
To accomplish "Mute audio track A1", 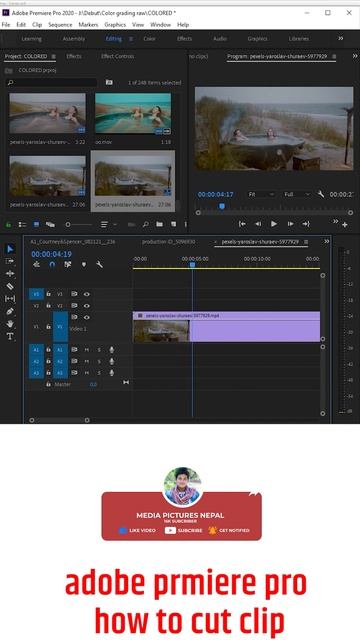I will [87, 350].
